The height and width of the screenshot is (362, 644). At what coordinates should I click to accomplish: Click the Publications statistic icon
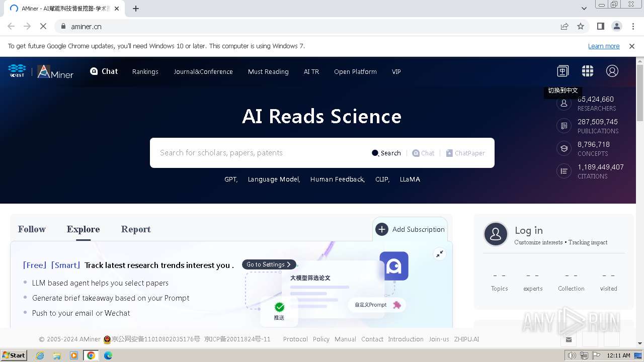[564, 126]
